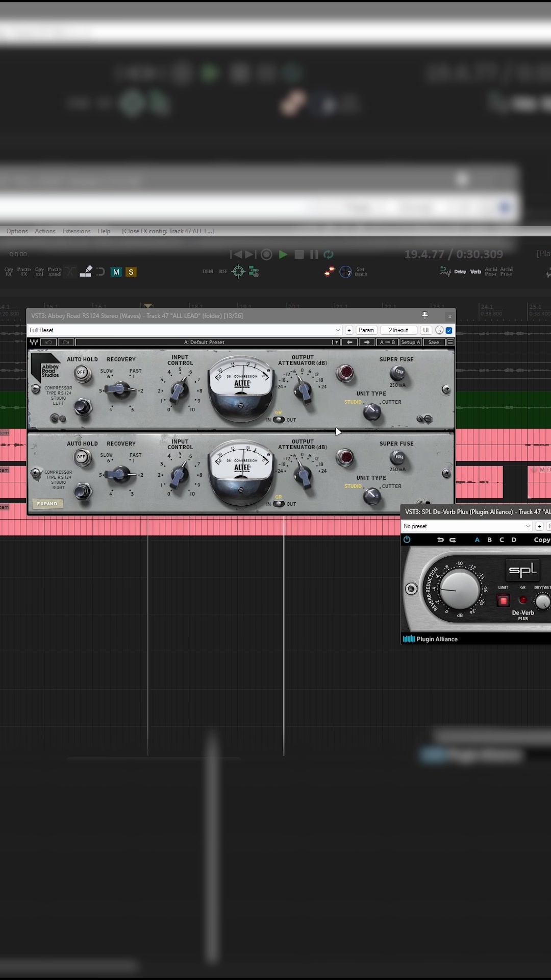
Task: Switch setup with the Setup A button
Action: (x=410, y=342)
